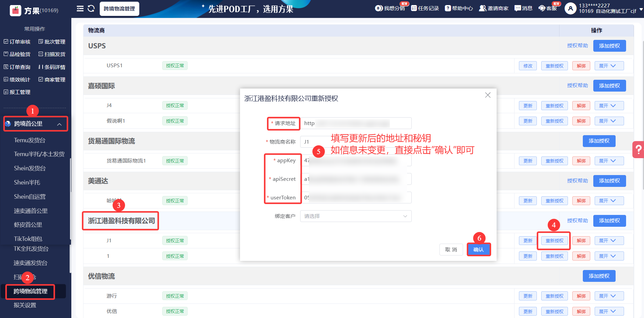
Task: Expand the 假说啊1 row with 展开
Action: (x=609, y=121)
